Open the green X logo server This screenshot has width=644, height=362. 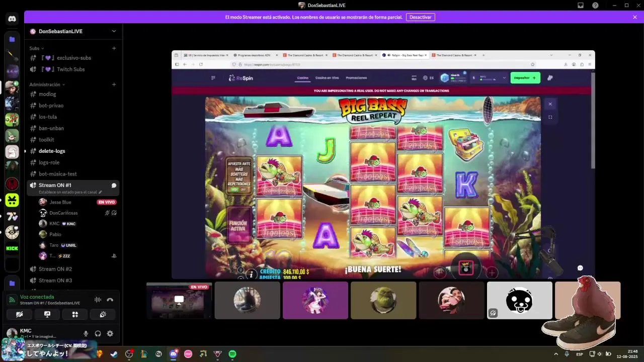pos(12,200)
